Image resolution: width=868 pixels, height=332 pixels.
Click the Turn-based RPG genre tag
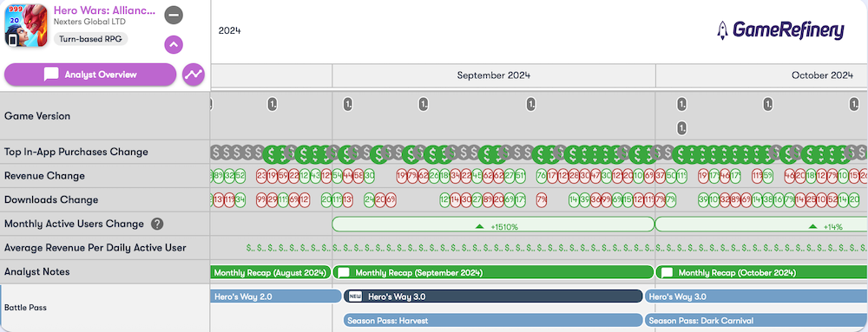pos(91,39)
